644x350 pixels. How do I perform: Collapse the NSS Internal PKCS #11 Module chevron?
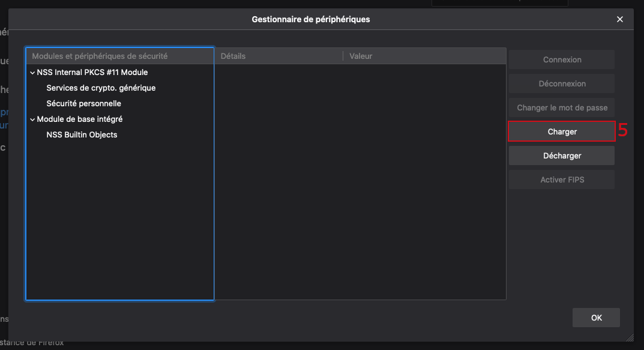32,73
